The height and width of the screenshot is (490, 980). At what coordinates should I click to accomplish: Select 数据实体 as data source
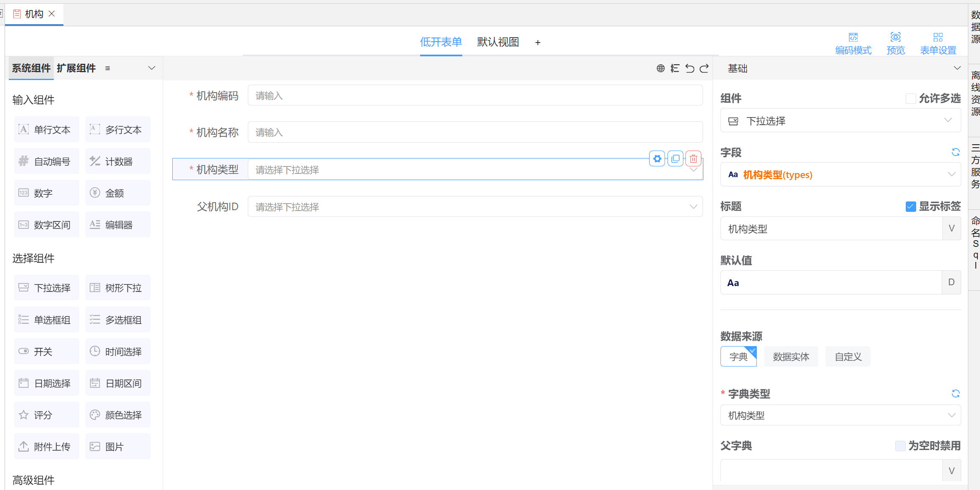tap(791, 357)
